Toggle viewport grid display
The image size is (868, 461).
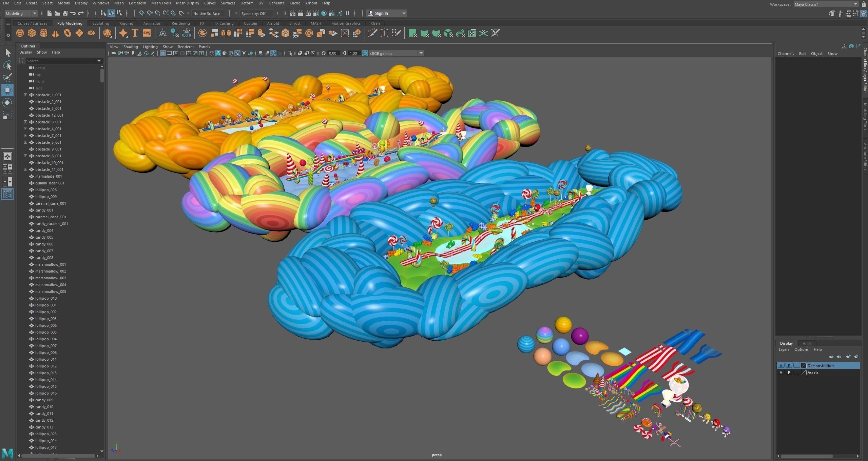point(163,53)
